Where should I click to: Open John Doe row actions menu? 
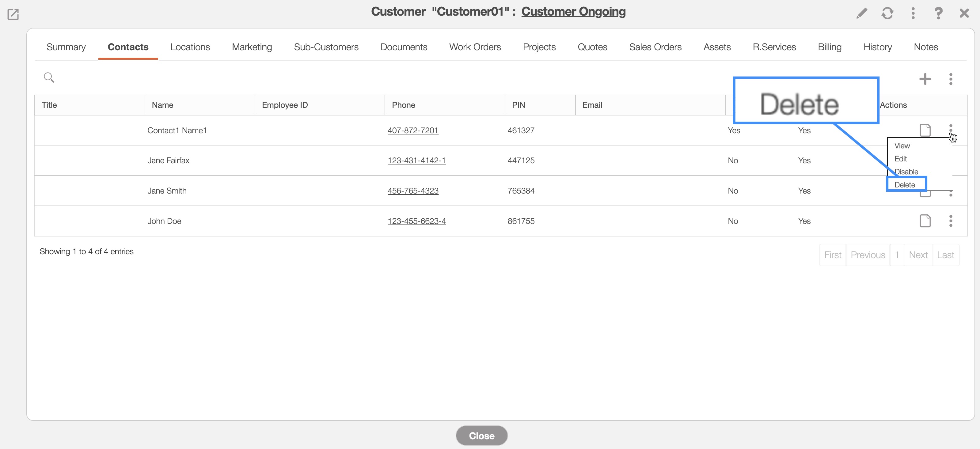pos(950,221)
